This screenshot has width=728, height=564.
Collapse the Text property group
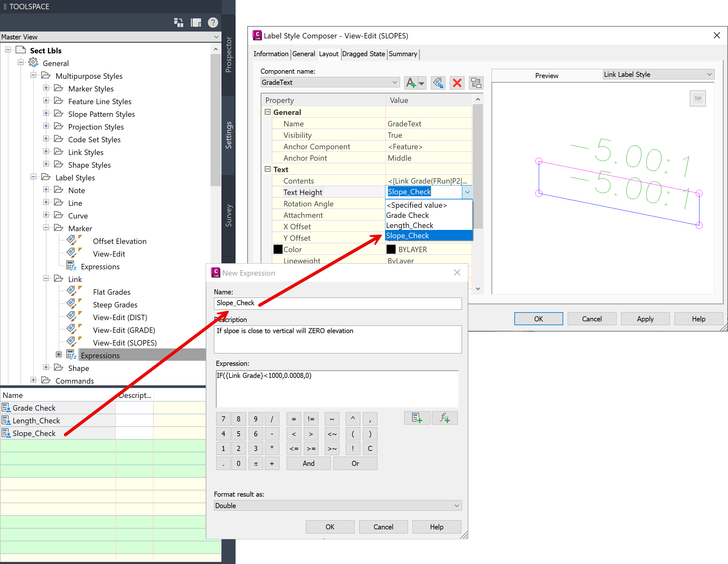267,169
